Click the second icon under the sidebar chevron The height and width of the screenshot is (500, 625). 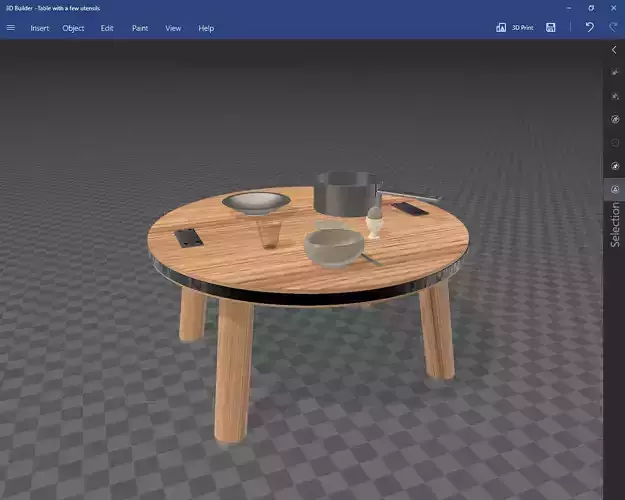tap(615, 96)
